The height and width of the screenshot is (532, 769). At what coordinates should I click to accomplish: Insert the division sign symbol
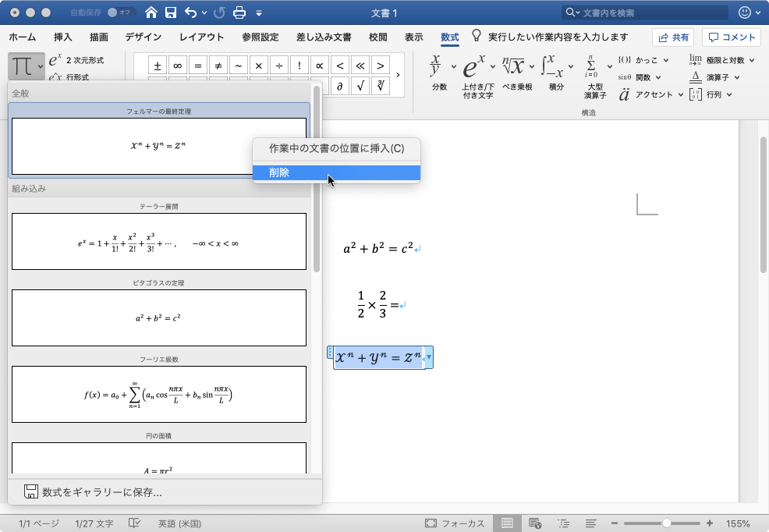(279, 66)
